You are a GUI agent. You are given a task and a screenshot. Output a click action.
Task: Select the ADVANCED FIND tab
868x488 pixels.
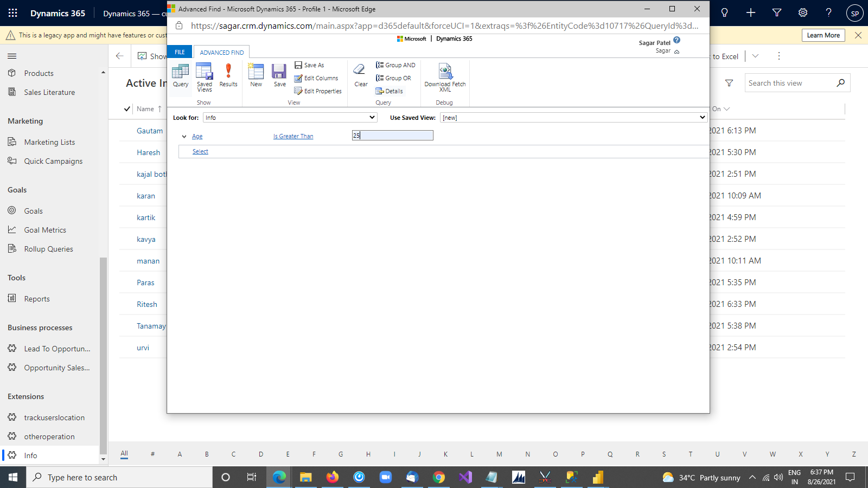221,53
